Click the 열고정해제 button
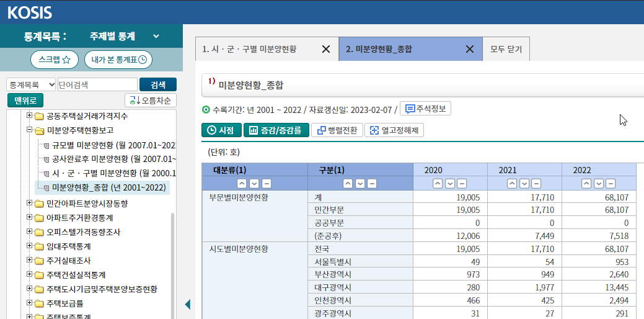644x319 pixels. click(x=394, y=130)
